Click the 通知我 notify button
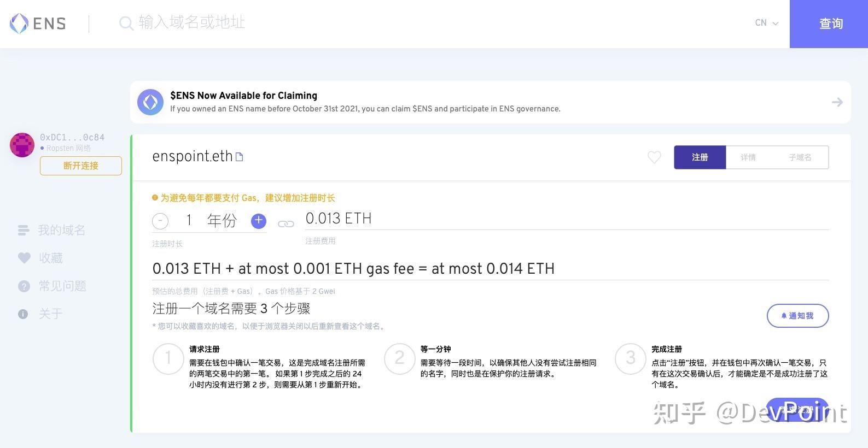 pos(797,316)
